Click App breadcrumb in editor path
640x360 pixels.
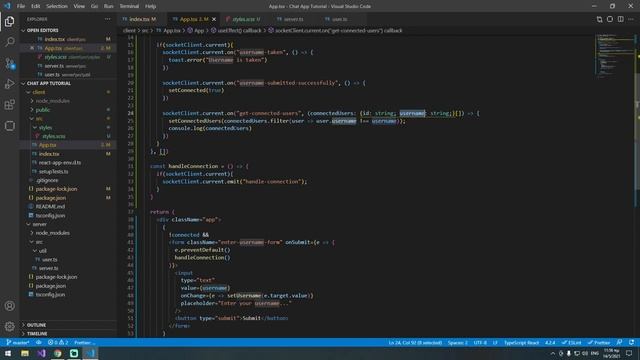coord(199,31)
